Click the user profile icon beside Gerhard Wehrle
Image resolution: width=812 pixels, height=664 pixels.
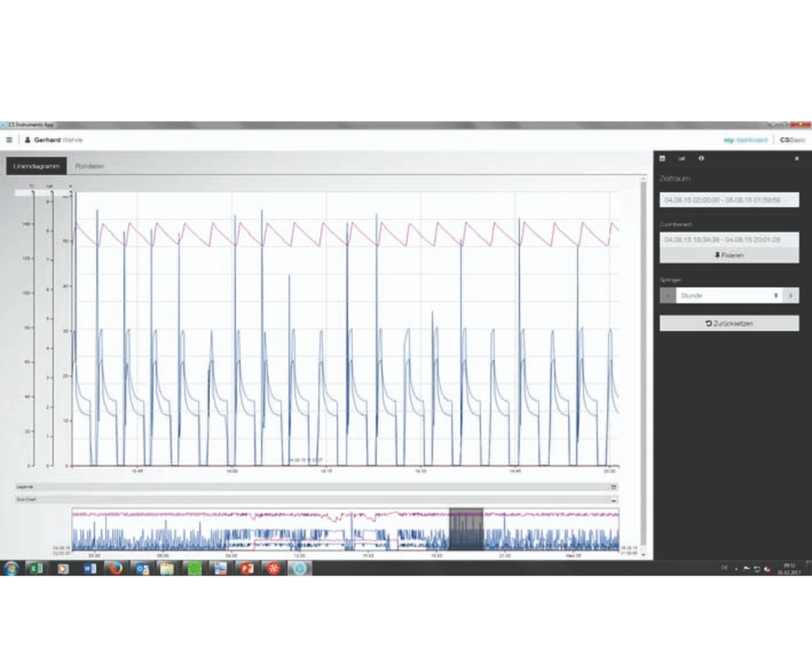point(28,140)
